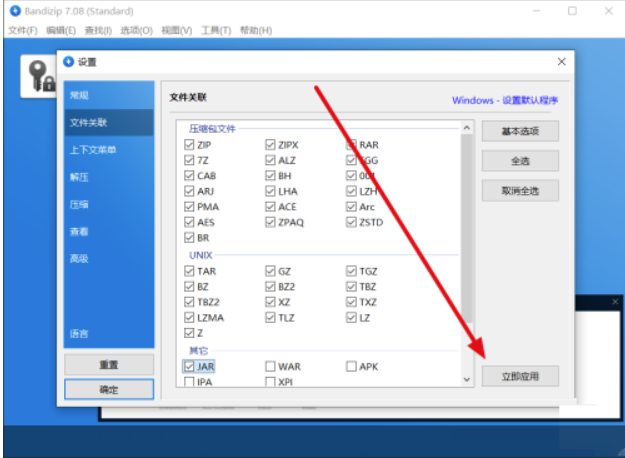Image resolution: width=625 pixels, height=458 pixels.
Task: Toggle the RAR association checkbox
Action: [x=351, y=145]
